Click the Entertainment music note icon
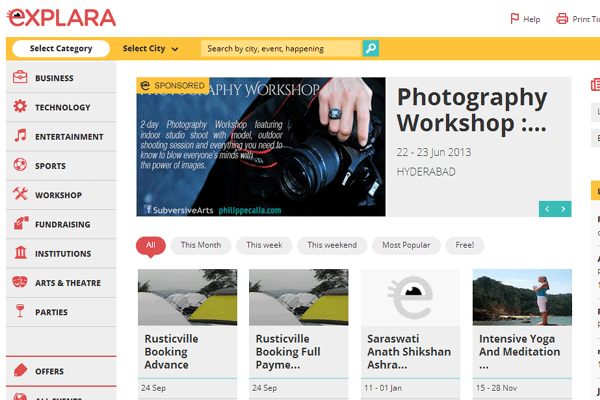The height and width of the screenshot is (400, 600). pos(20,136)
